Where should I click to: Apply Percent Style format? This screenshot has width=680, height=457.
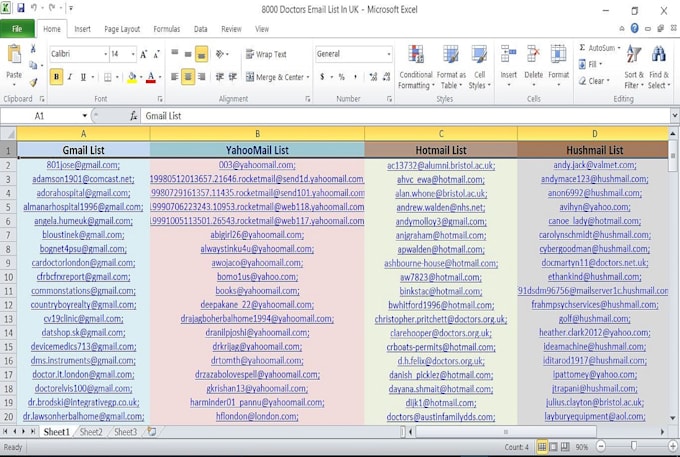click(342, 77)
